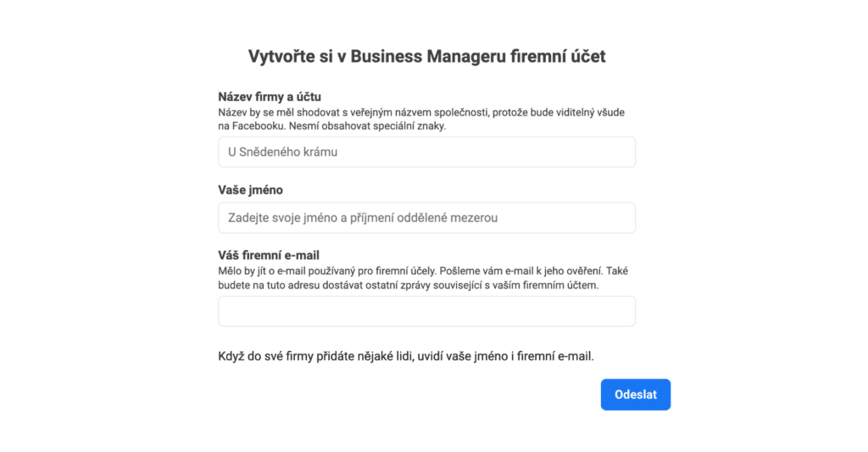Submit the form with Odeslat button
This screenshot has width=868, height=452.
636,394
